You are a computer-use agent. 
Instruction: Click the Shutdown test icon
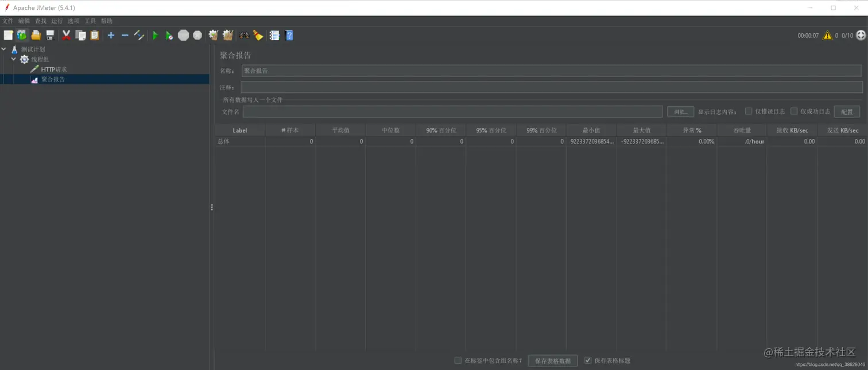pos(197,36)
